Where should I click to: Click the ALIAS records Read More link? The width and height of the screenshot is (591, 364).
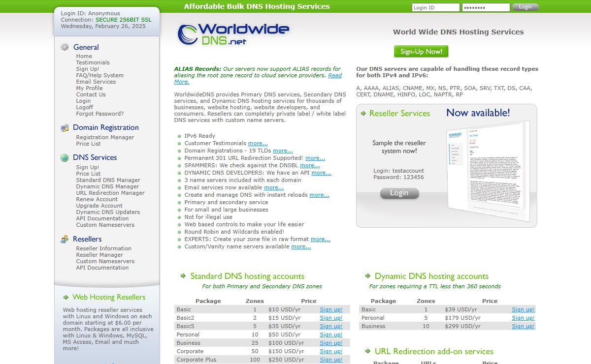(335, 75)
